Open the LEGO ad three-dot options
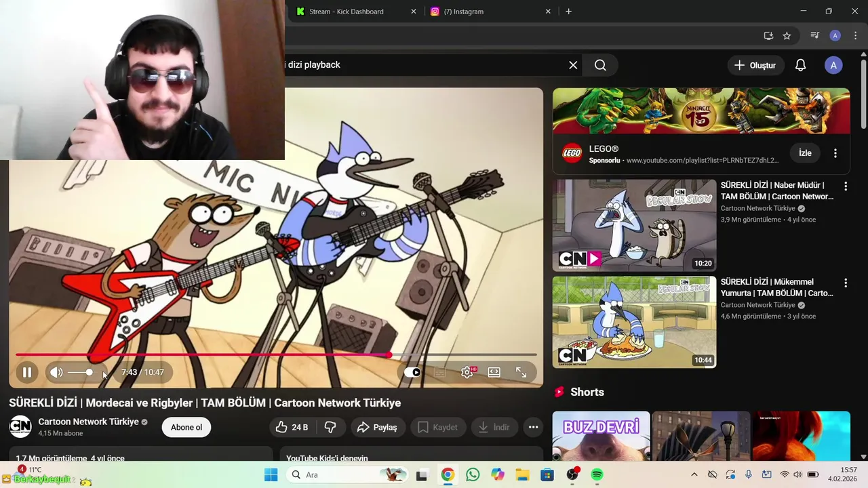Image resolution: width=868 pixels, height=488 pixels. 835,153
